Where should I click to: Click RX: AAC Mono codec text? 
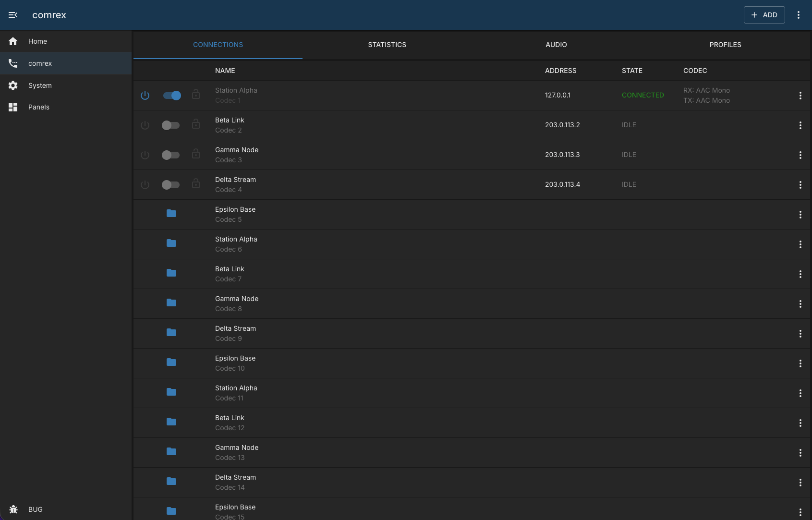[x=706, y=90]
